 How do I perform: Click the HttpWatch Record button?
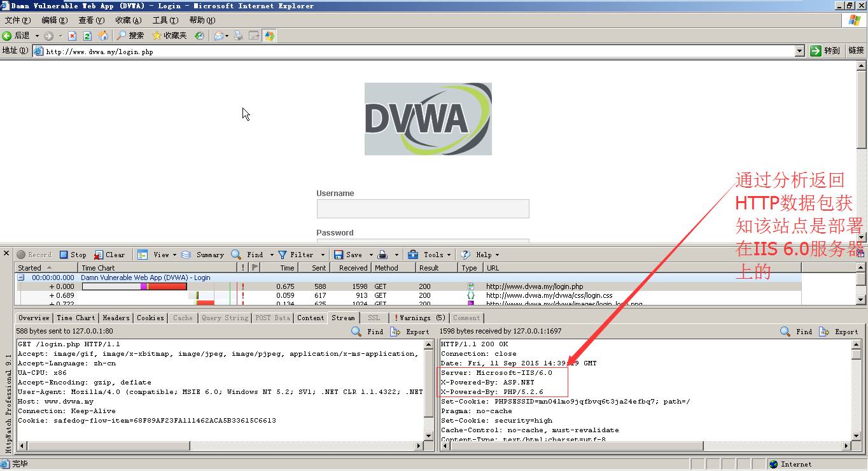[x=34, y=255]
